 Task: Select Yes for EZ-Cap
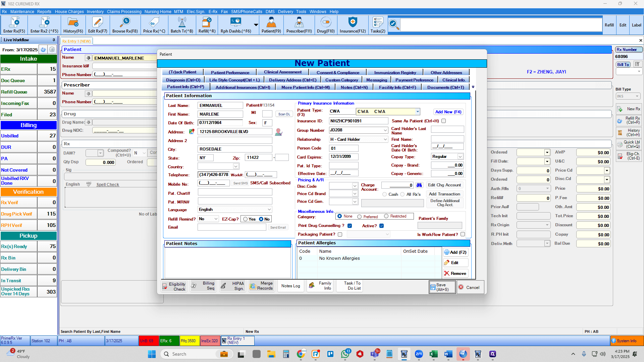click(246, 219)
